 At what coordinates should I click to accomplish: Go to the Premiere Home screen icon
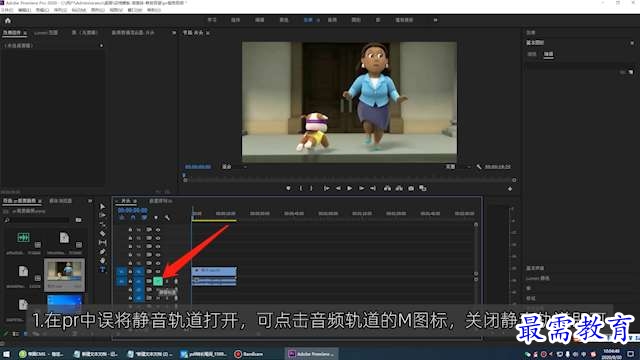8,20
